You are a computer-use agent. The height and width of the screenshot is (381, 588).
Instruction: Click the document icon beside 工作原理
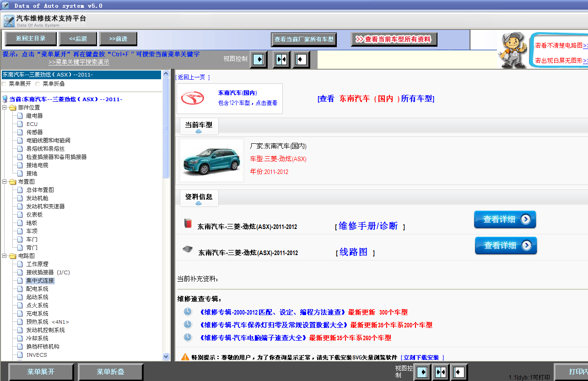[x=20, y=264]
